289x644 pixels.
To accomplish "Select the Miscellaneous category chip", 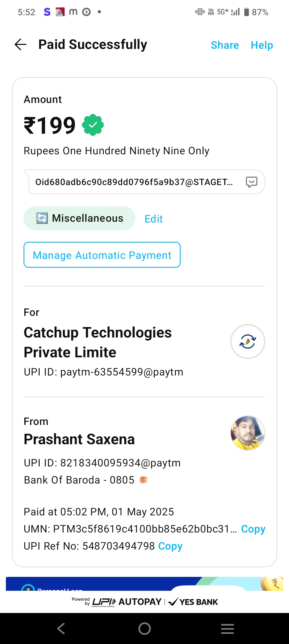I will 79,218.
